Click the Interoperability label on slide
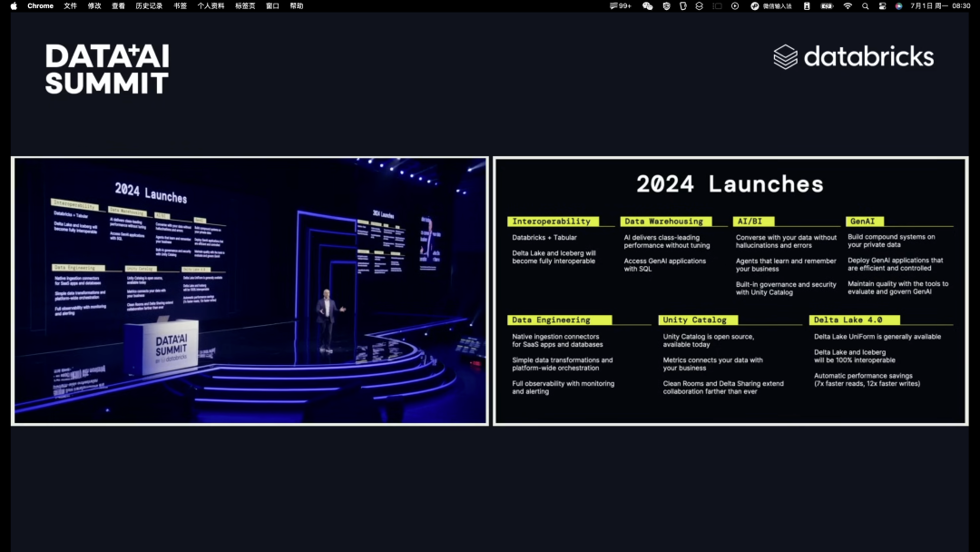Image resolution: width=980 pixels, height=552 pixels. pyautogui.click(x=554, y=222)
